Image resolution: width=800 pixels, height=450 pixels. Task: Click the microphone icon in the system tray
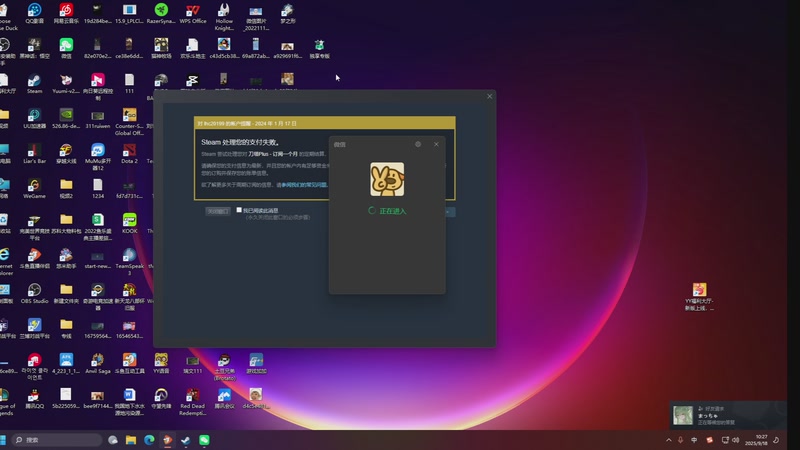point(680,440)
